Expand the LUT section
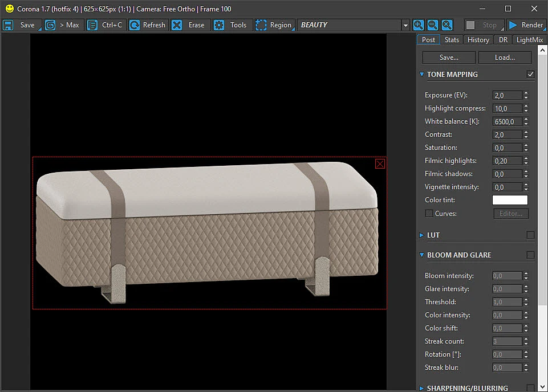The height and width of the screenshot is (392, 548). point(421,235)
